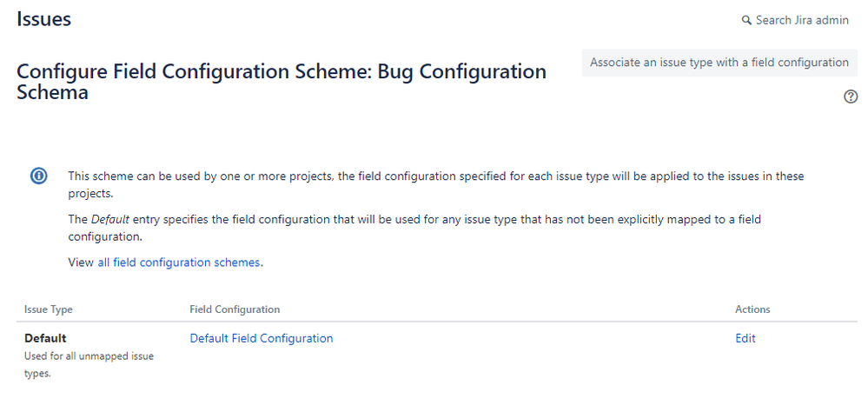Focus the Search Jira admin field
Screen dimensions: 868x412
pyautogui.click(x=795, y=21)
